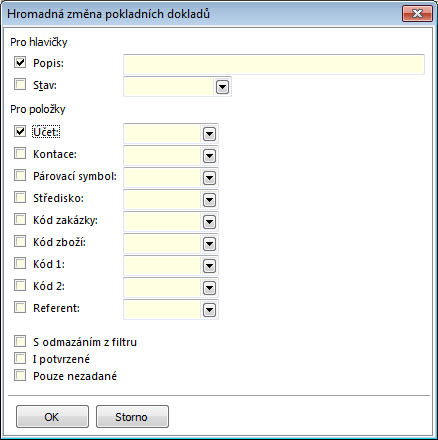Screen dimensions: 438x440
Task: Expand the Kód zakázky dropdown
Action: (x=209, y=222)
